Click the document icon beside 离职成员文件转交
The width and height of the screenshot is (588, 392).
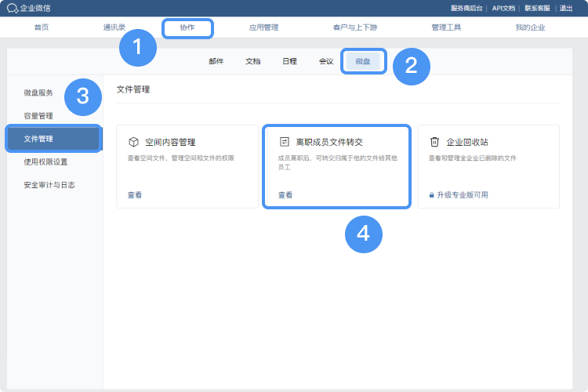[x=285, y=142]
